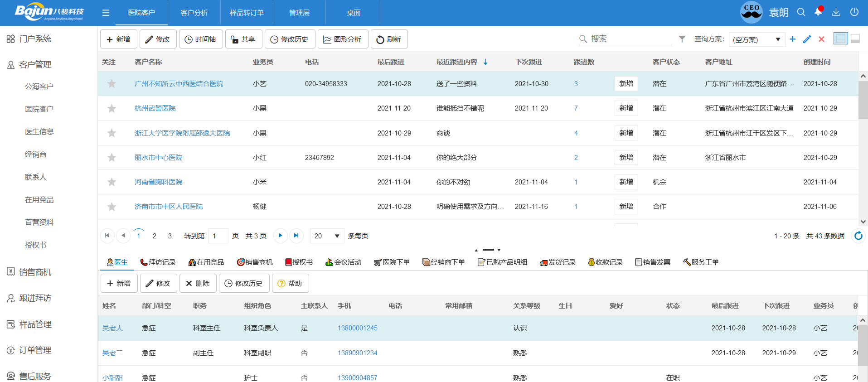Expand 销售商机 in the sidebar
868x382 pixels.
coord(35,272)
